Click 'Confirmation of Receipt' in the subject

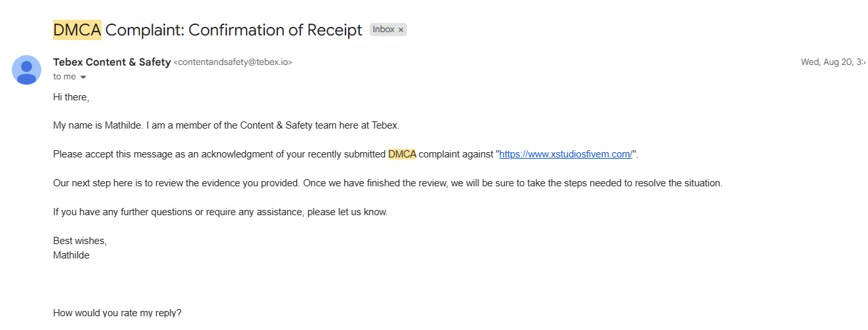click(x=233, y=30)
